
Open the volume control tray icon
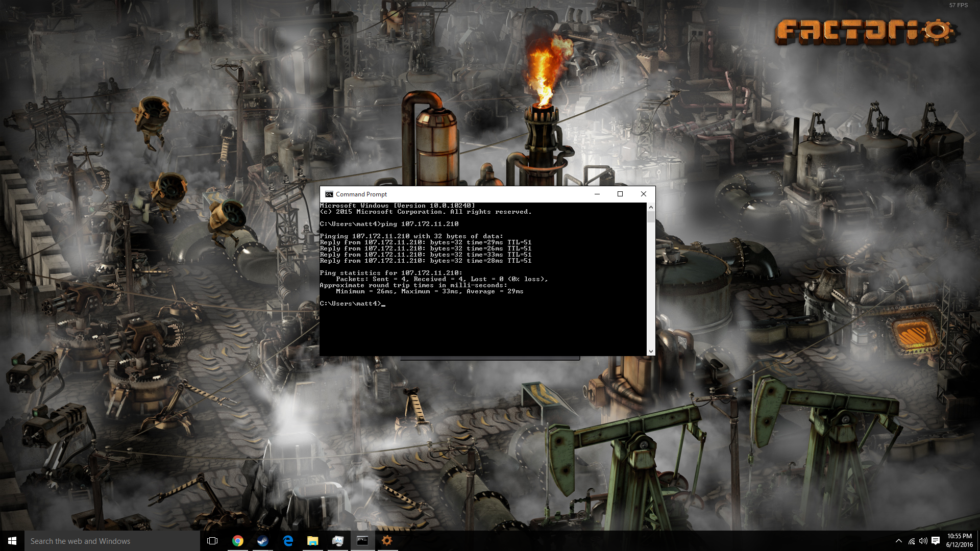pyautogui.click(x=923, y=541)
